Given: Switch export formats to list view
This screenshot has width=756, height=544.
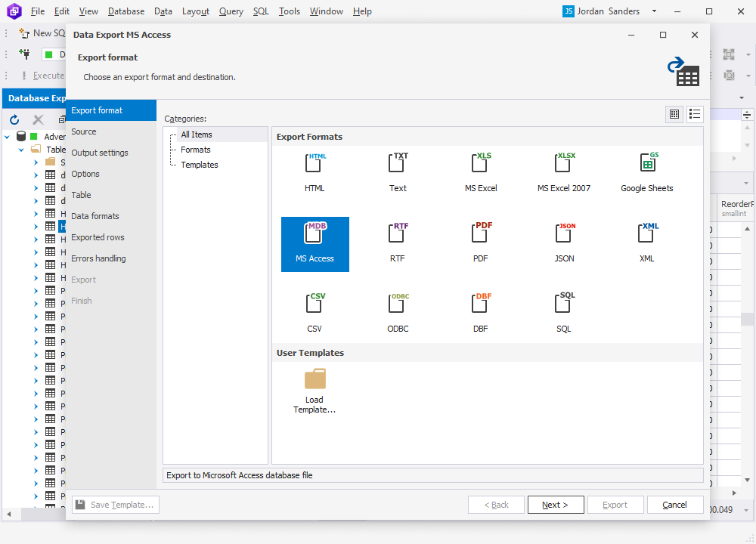Looking at the screenshot, I should [x=695, y=114].
